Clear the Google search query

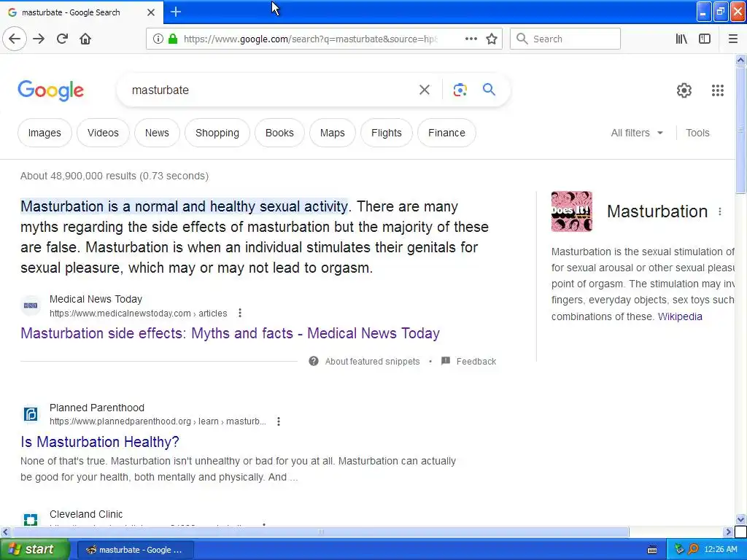(x=424, y=90)
